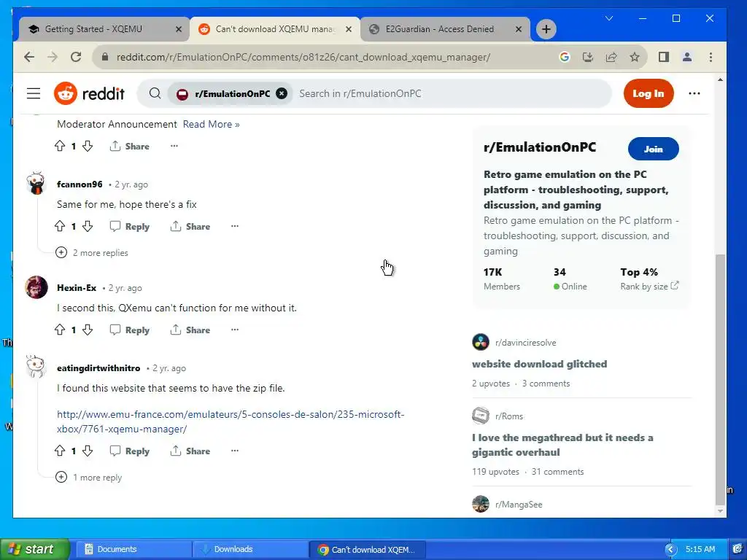Downvote the Moderator Announcement comment
Viewport: 747px width, 560px height.
tap(88, 146)
